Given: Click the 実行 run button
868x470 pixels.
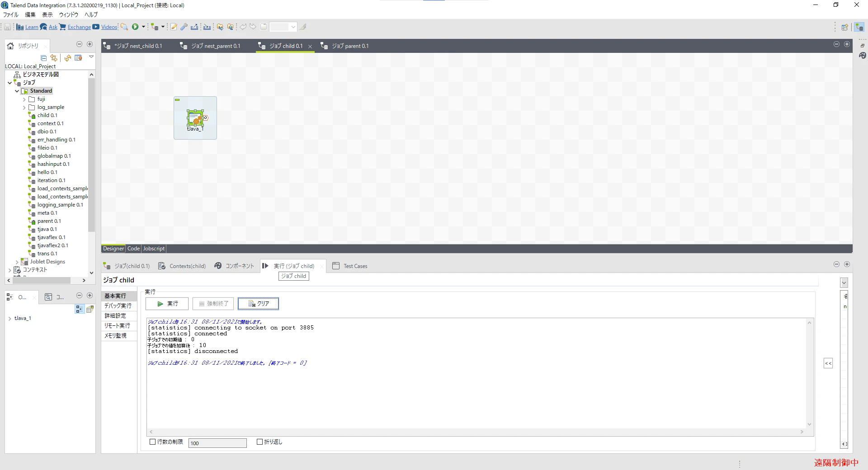Looking at the screenshot, I should pyautogui.click(x=167, y=304).
